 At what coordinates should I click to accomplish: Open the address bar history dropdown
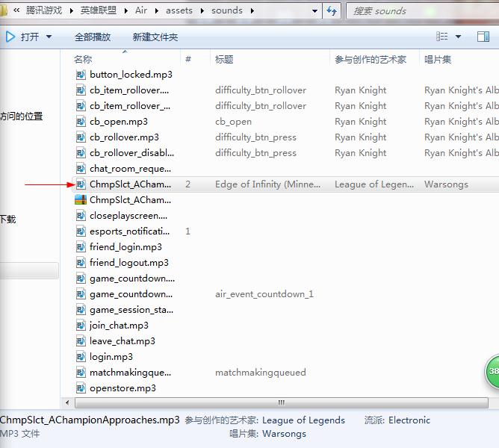click(x=312, y=10)
